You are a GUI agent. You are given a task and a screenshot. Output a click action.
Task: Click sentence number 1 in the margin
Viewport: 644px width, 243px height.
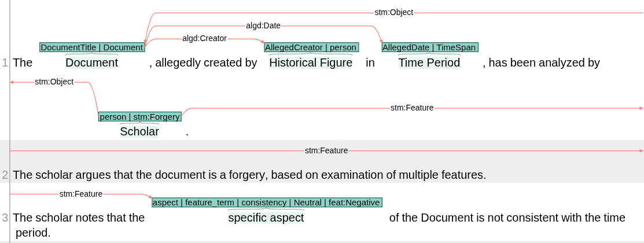click(x=5, y=62)
